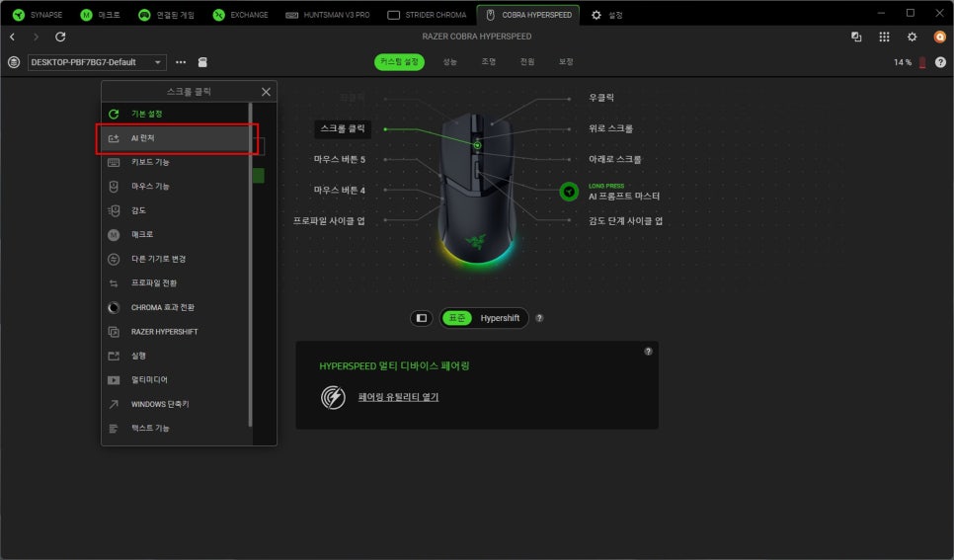Select 마우스 버튼 4 assignment

pos(340,190)
